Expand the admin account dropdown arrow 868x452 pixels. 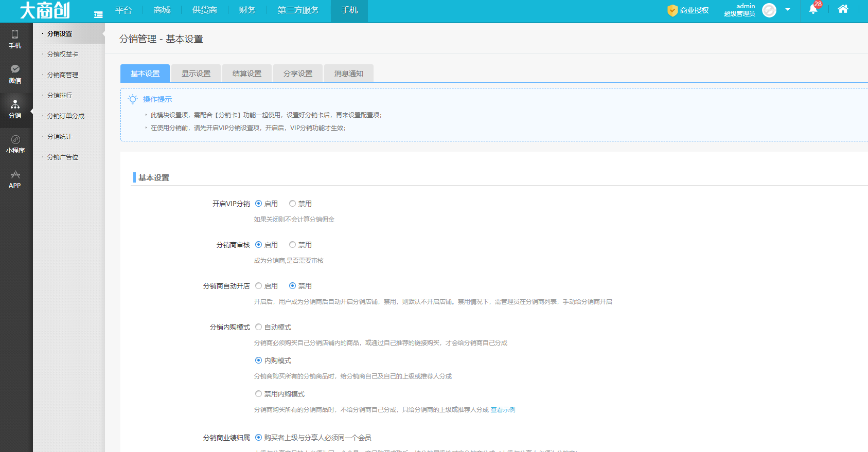click(787, 9)
